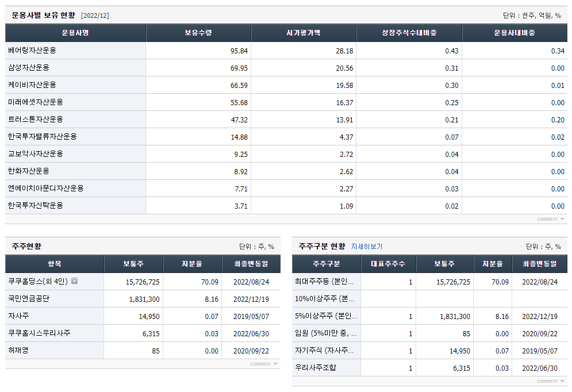Select the 한국투자신탁운용 row name
Viewport: 572px width, 392px height.
pyautogui.click(x=36, y=205)
